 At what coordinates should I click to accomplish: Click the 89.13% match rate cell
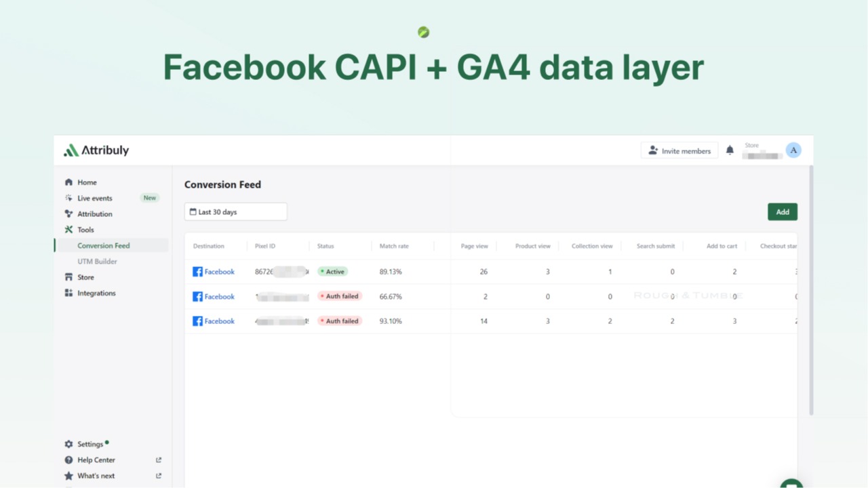391,272
